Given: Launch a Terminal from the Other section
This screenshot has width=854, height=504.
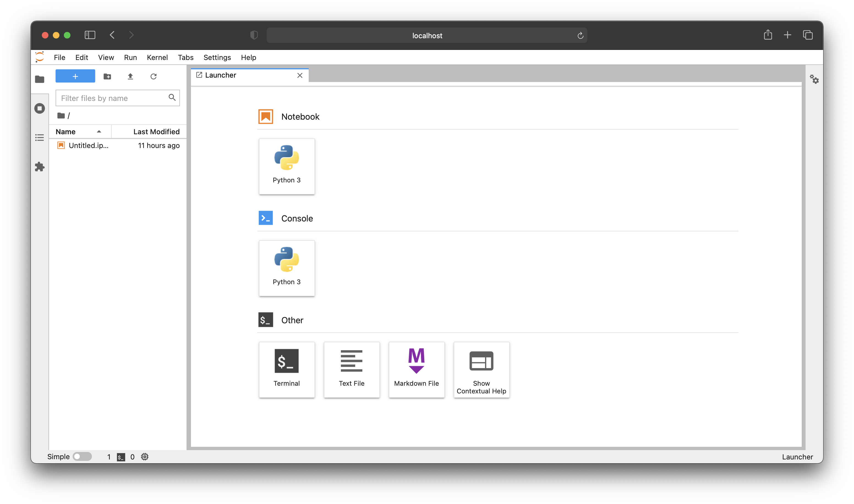Looking at the screenshot, I should [287, 369].
